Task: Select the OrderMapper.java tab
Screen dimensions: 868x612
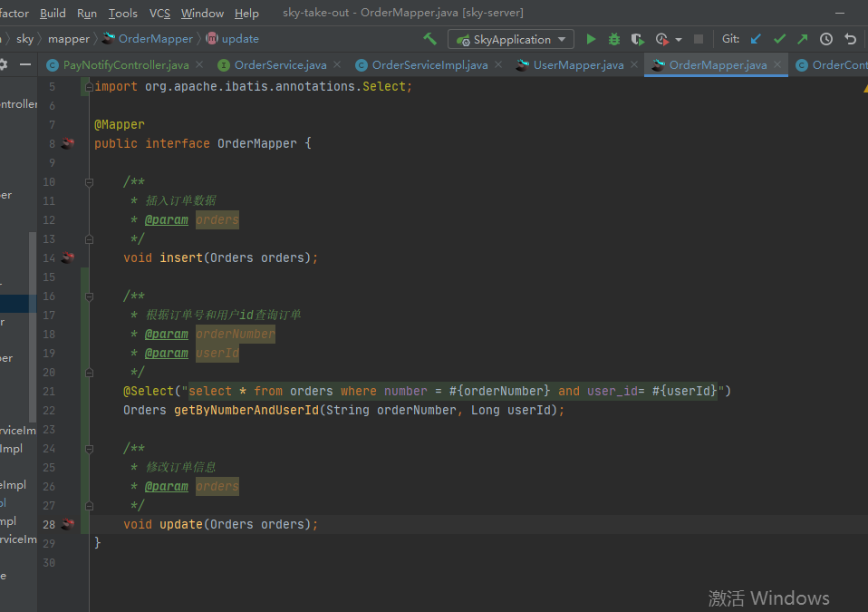Action: point(718,64)
